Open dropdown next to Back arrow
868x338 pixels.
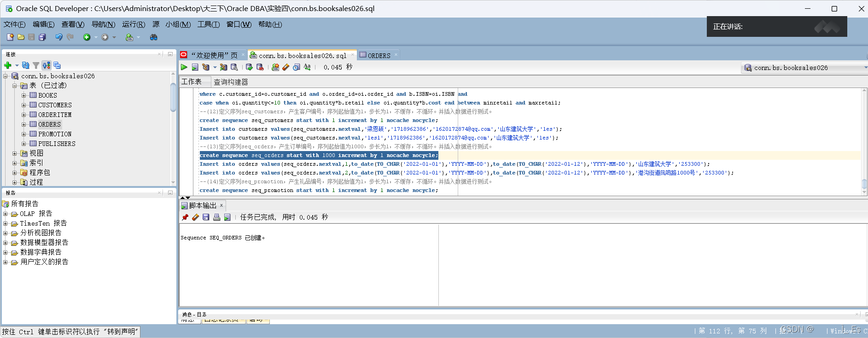coord(96,37)
